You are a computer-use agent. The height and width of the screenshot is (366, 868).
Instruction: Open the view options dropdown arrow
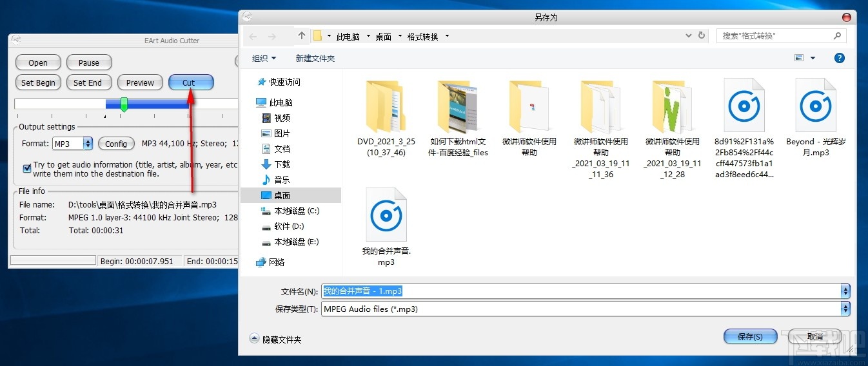pos(813,58)
